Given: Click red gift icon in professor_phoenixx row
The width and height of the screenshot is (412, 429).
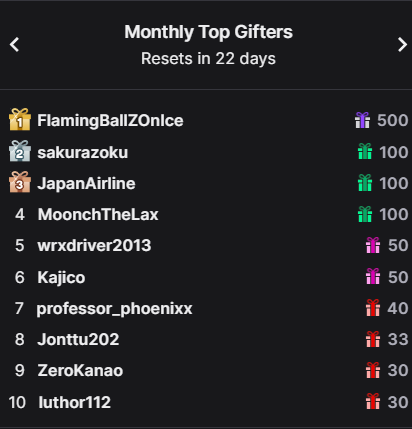Looking at the screenshot, I should point(373,307).
